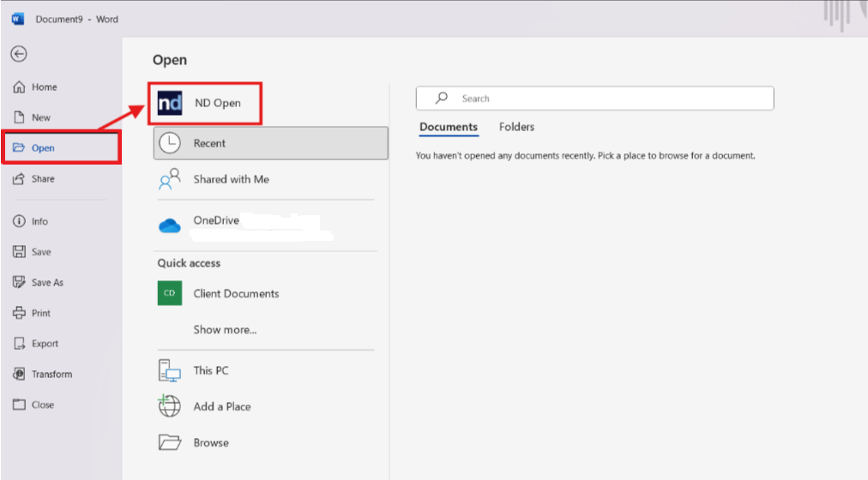Click the Quick access heading
The image size is (868, 480).
point(189,263)
